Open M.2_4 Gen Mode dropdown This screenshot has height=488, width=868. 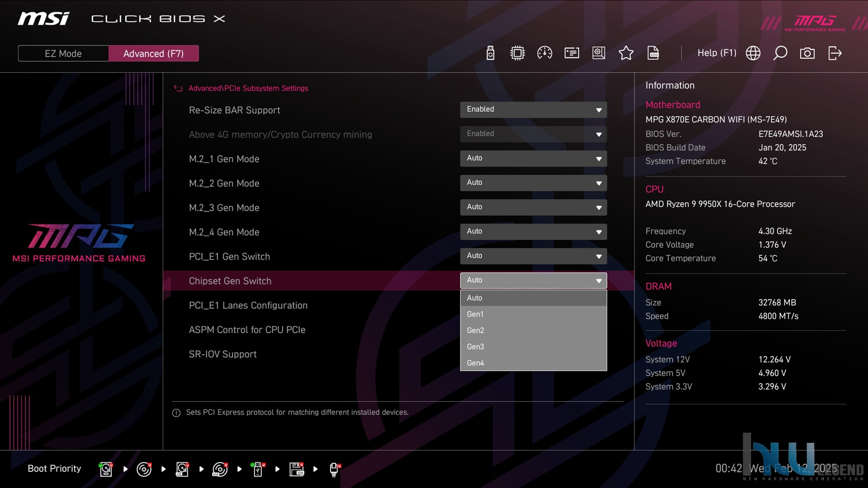coord(533,232)
